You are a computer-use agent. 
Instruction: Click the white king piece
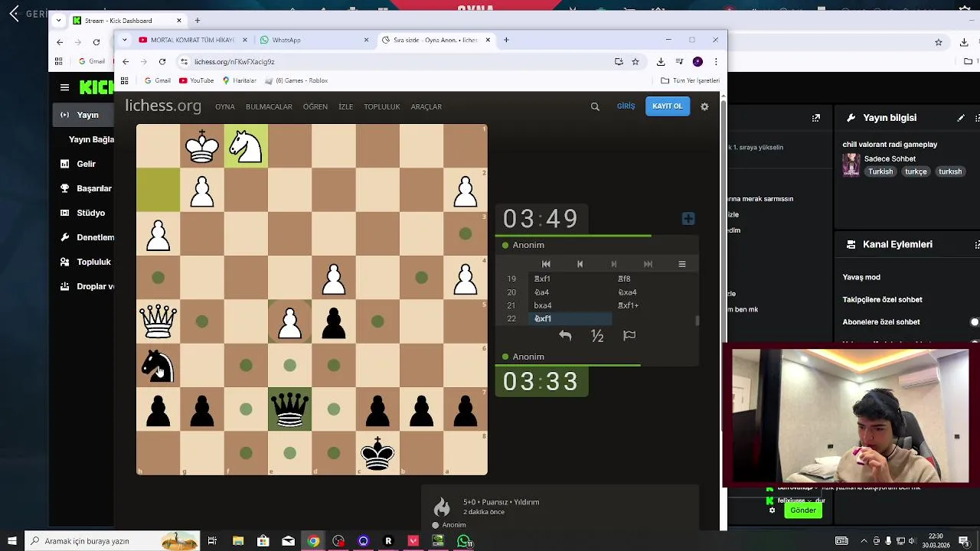[202, 145]
